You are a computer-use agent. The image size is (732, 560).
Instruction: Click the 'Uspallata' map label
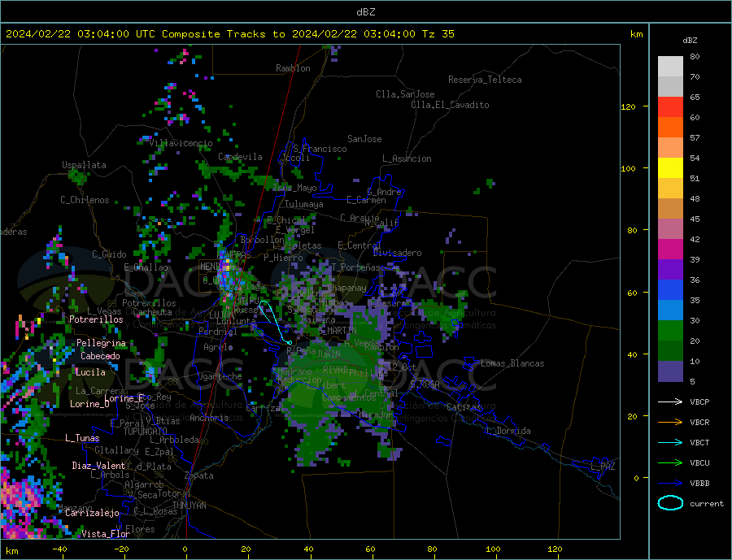point(84,165)
